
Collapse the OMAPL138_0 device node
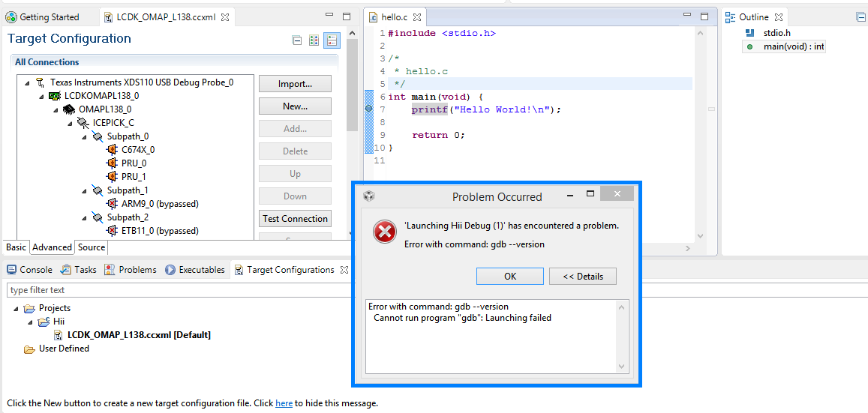tap(56, 109)
